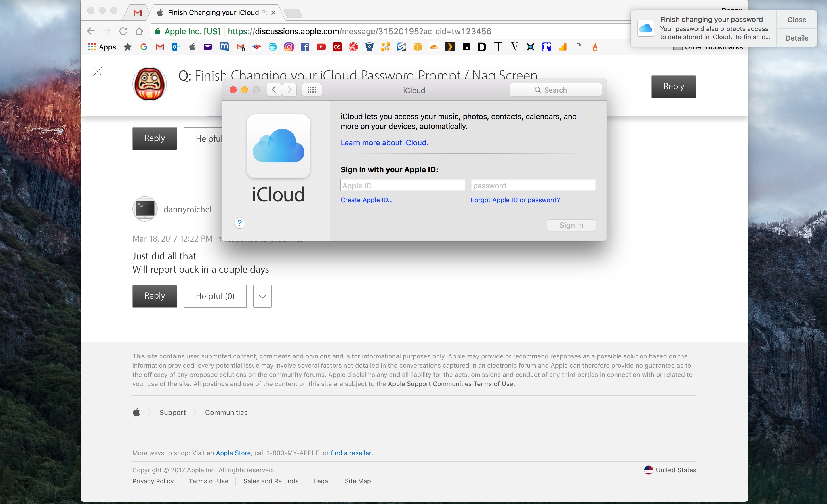
Task: Click the iCloud help question mark
Action: coord(239,223)
